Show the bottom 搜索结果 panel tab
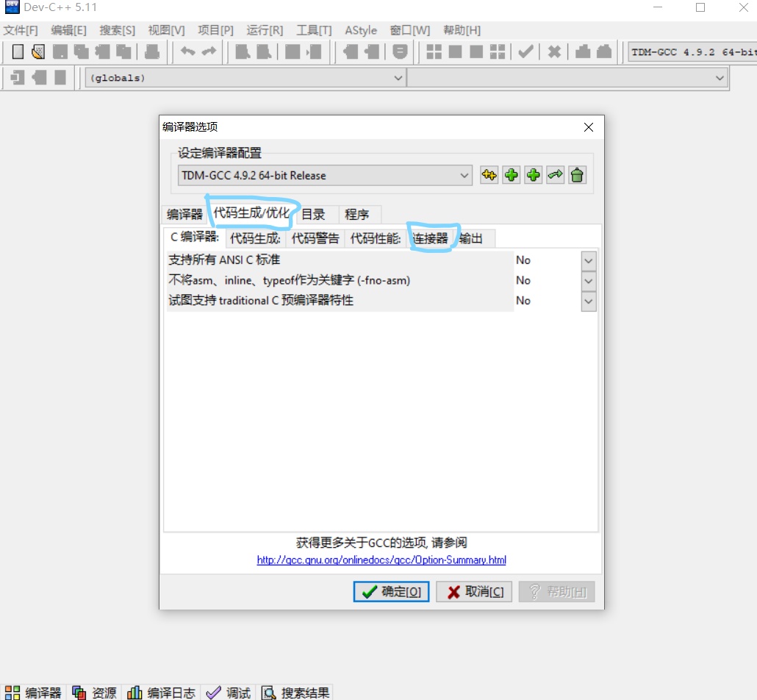This screenshot has height=700, width=757. point(295,693)
